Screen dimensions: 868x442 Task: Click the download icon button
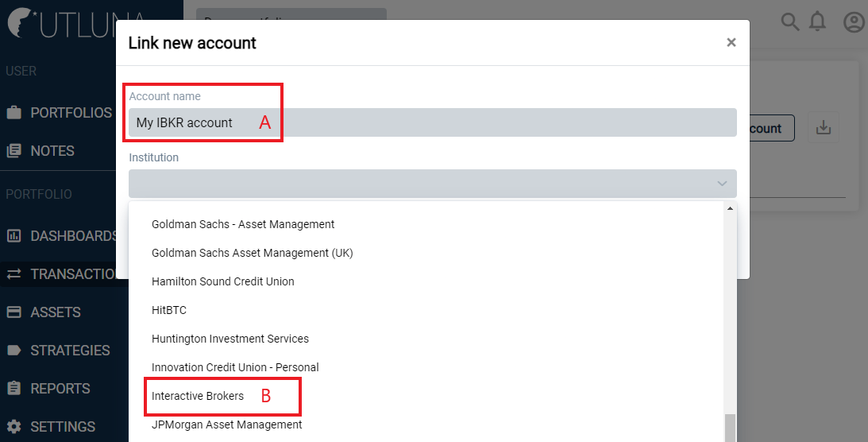point(824,128)
